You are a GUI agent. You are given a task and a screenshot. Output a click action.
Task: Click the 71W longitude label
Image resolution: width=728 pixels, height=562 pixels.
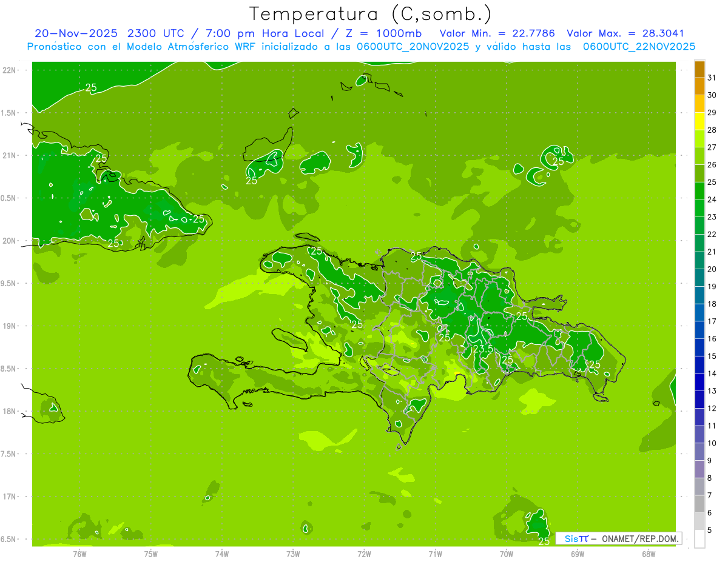coord(436,554)
